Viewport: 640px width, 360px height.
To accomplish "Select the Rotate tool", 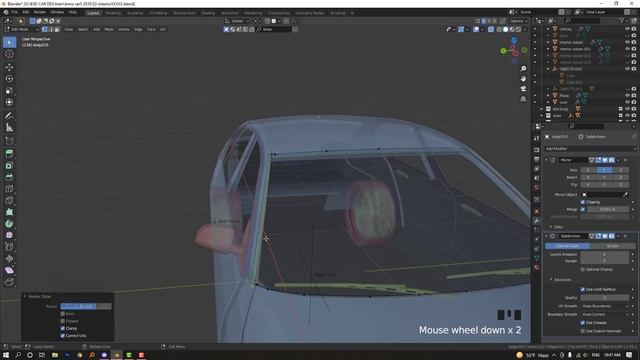I will click(9, 79).
